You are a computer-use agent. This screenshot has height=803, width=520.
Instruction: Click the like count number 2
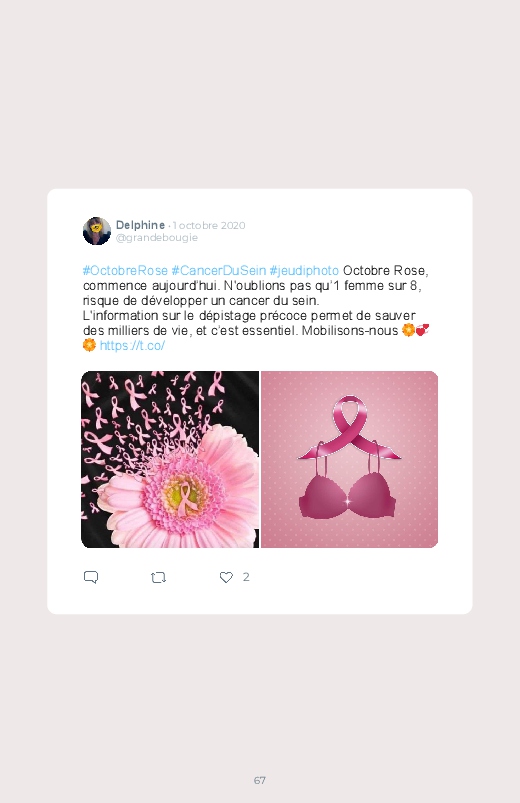[x=246, y=577]
